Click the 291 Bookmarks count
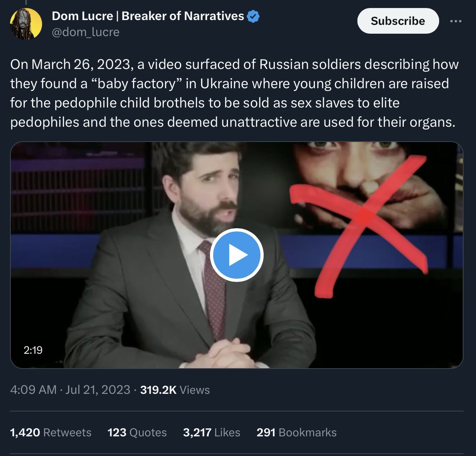Viewport: 476px width, 456px height. (296, 432)
